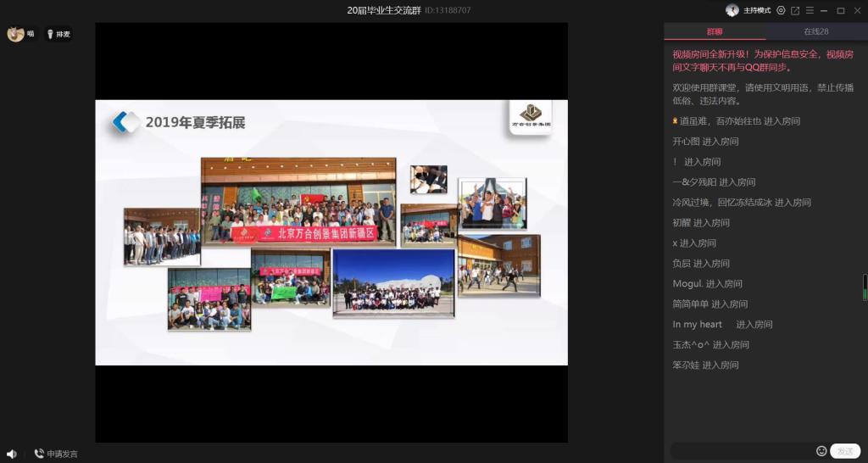Screen dimensions: 868x463
Task: Click the speaker avatar labeled 喵
Action: pos(15,34)
